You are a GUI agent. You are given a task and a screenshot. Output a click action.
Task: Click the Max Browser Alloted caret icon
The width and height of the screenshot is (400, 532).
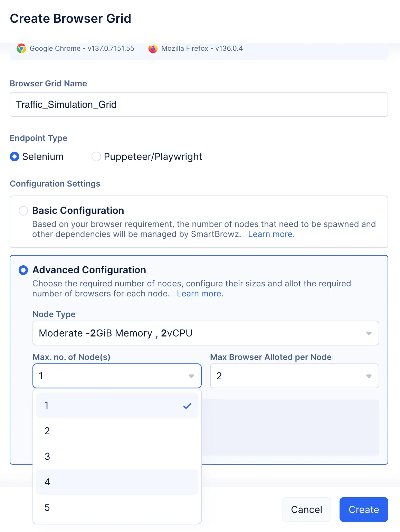(369, 376)
